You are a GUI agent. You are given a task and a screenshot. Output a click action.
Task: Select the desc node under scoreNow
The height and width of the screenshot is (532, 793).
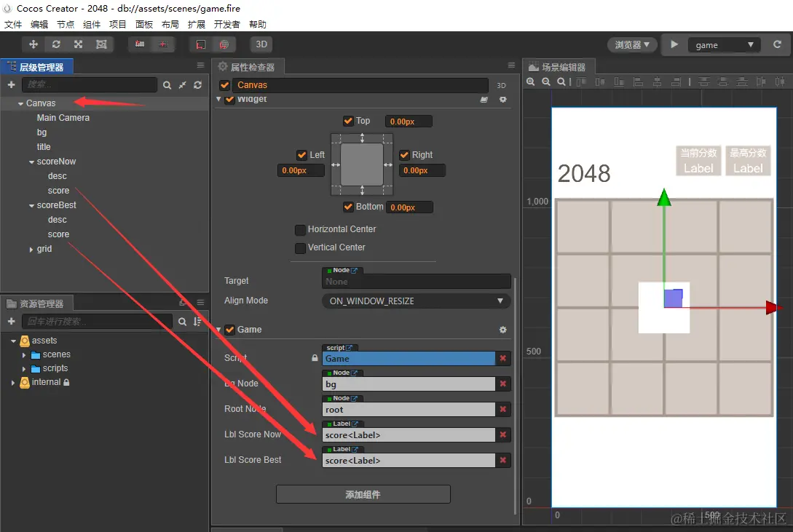coord(57,176)
